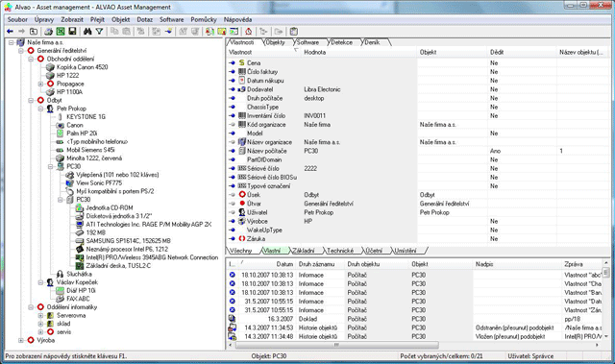
Task: Collapse the Oddělení informatiky node
Action: pyautogui.click(x=31, y=307)
